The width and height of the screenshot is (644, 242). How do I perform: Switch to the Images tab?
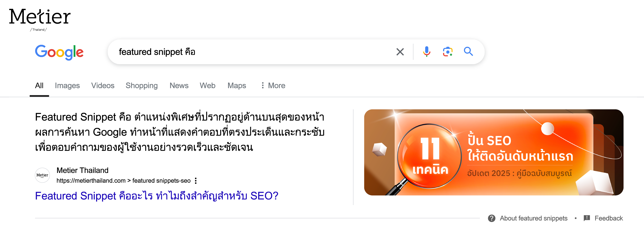(x=67, y=86)
